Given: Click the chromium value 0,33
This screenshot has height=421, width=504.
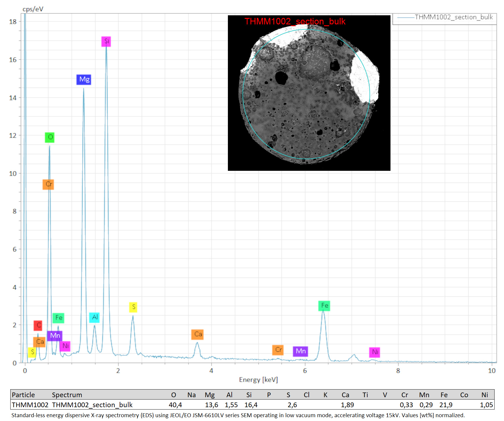Looking at the screenshot, I should 406,405.
